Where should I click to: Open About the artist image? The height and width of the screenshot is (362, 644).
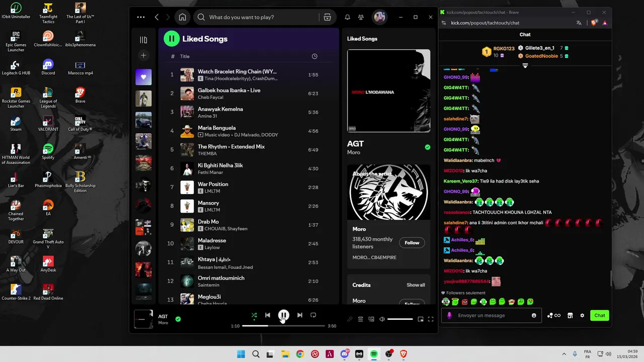[x=388, y=192]
